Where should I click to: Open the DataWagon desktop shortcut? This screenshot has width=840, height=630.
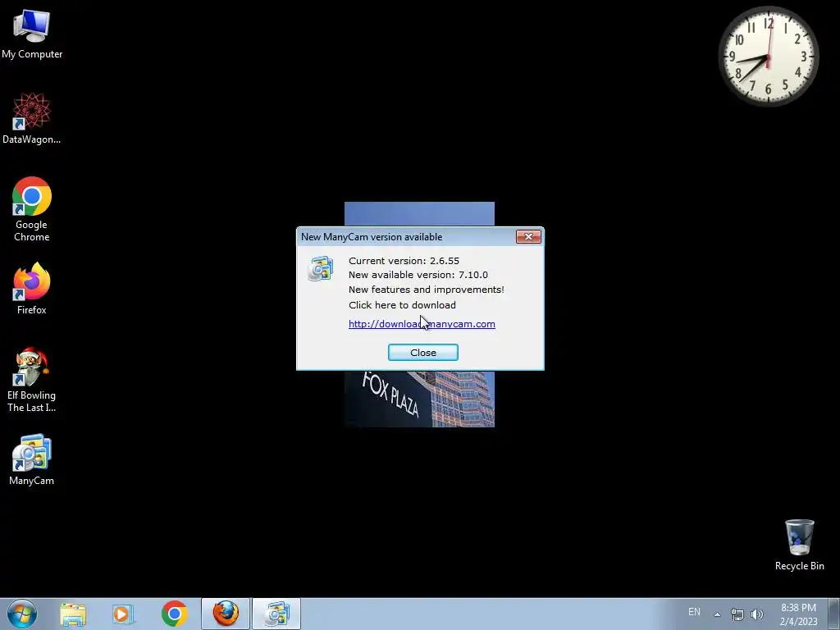(x=32, y=118)
